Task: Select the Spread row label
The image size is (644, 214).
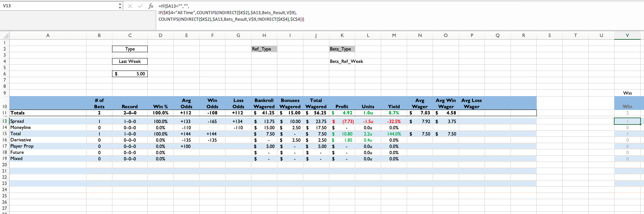Action: click(x=48, y=121)
